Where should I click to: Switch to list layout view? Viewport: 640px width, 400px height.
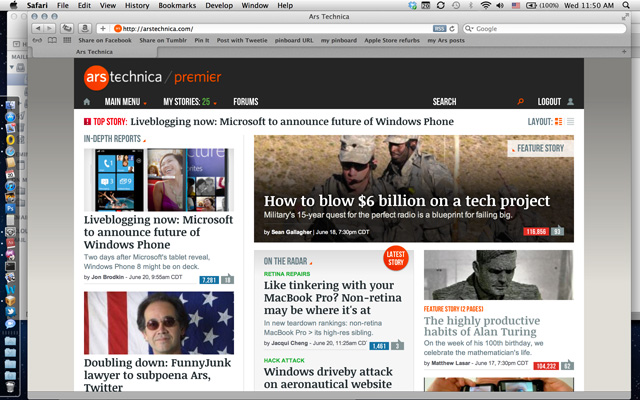click(x=571, y=121)
